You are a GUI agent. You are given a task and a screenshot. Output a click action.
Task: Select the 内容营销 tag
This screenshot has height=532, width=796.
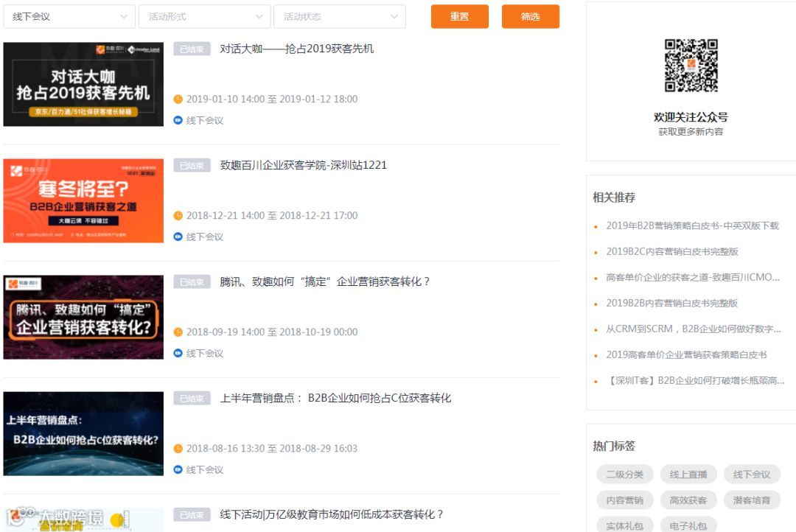point(625,500)
